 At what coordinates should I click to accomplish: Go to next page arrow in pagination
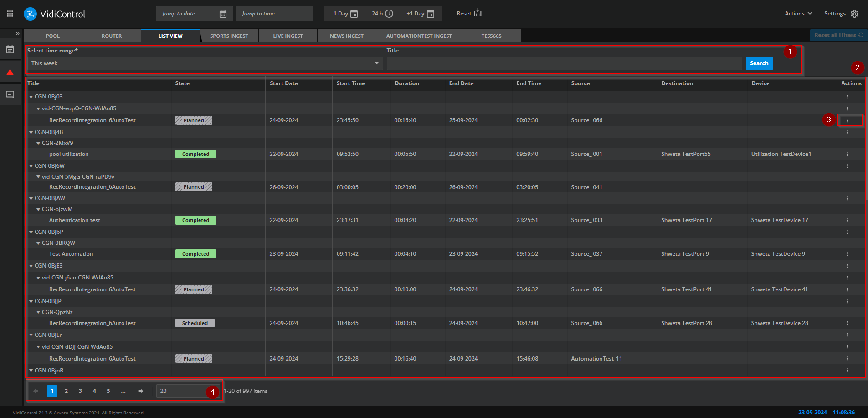(x=140, y=391)
